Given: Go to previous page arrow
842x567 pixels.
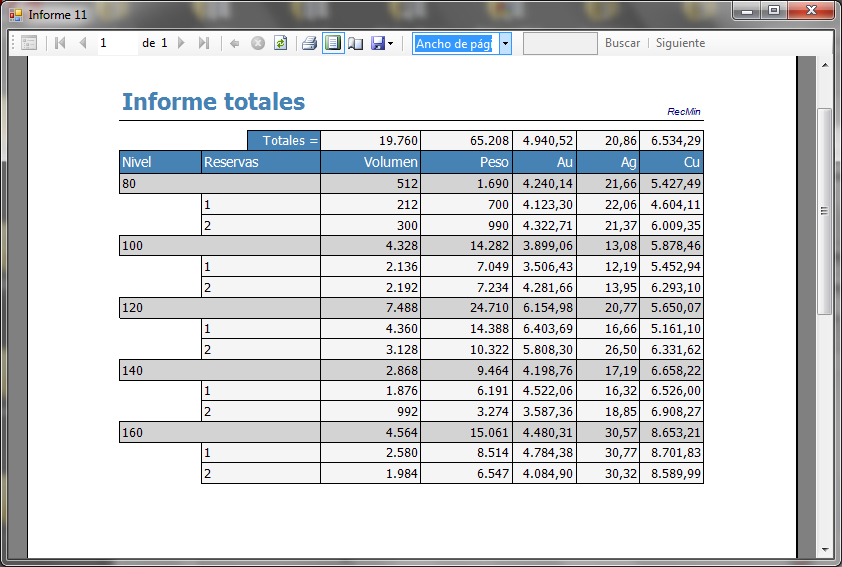Looking at the screenshot, I should (83, 43).
